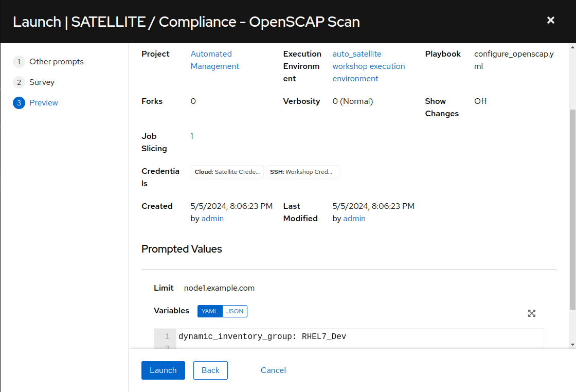Click the Cloud Satellite credential chip
The width and height of the screenshot is (576, 392).
(227, 172)
